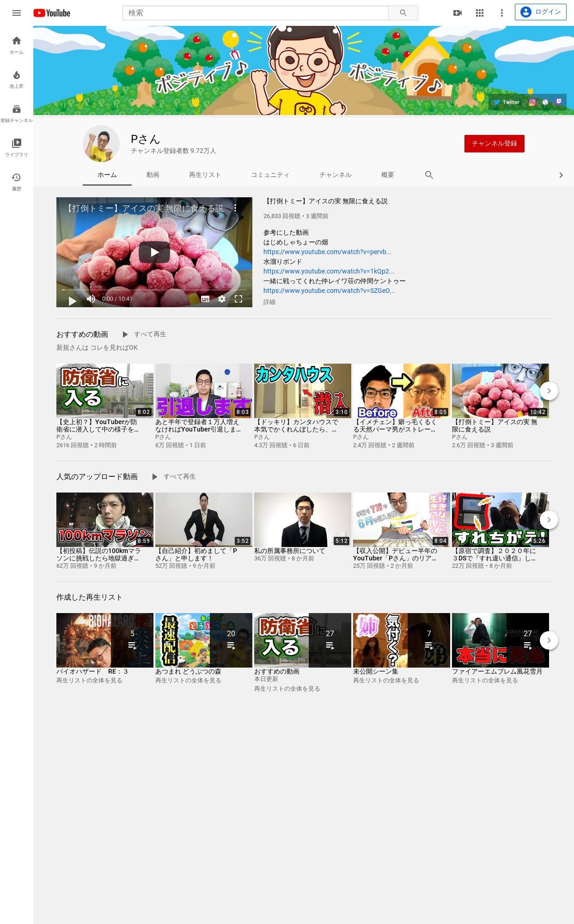Search within channel via magnifier icon

click(429, 175)
